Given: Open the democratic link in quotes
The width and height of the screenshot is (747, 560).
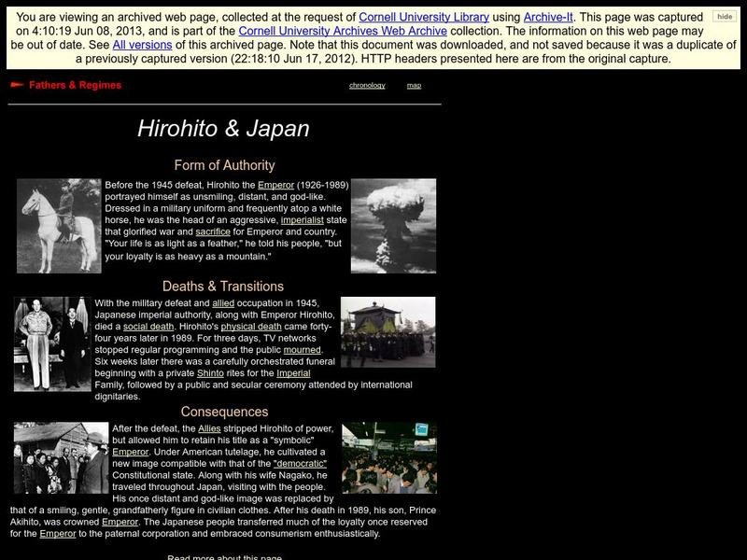Looking at the screenshot, I should (x=299, y=463).
